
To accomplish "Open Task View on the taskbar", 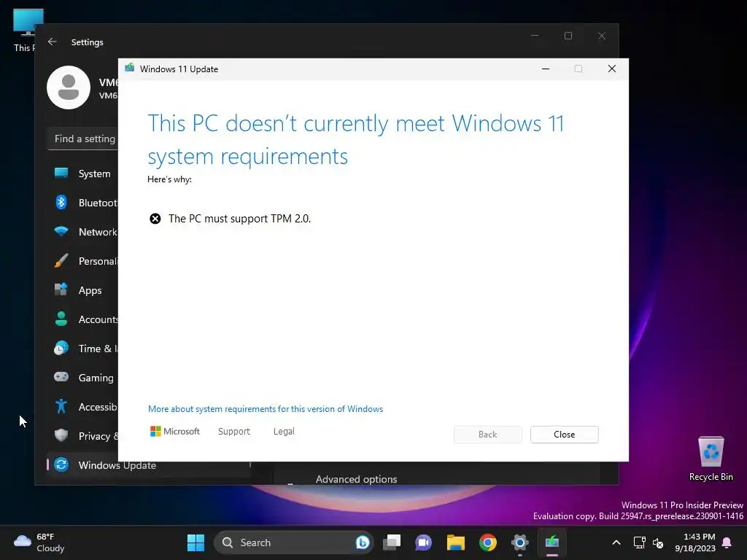I will [x=392, y=542].
